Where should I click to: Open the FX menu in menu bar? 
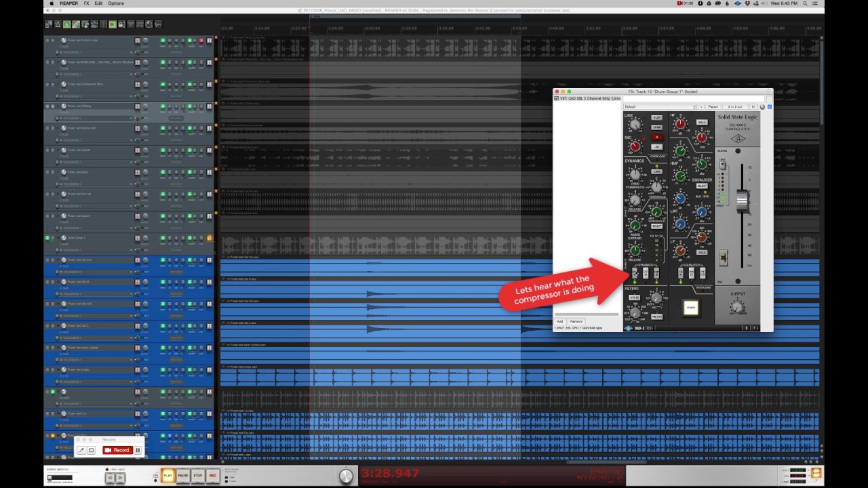[87, 3]
